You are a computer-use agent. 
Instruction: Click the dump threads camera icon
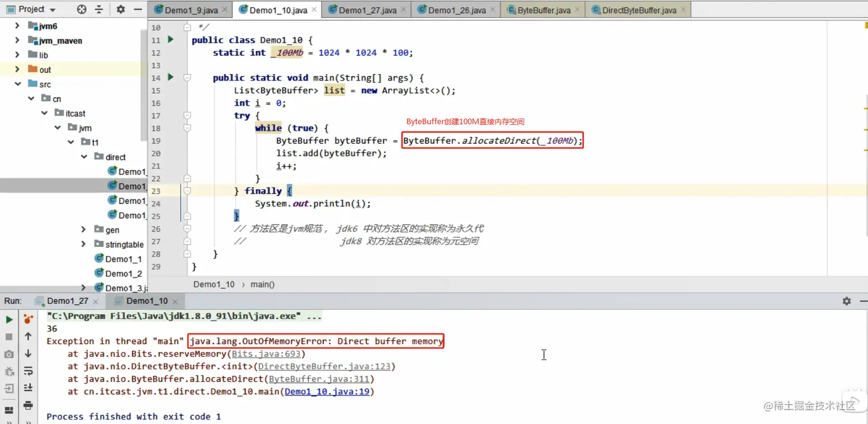tap(9, 354)
